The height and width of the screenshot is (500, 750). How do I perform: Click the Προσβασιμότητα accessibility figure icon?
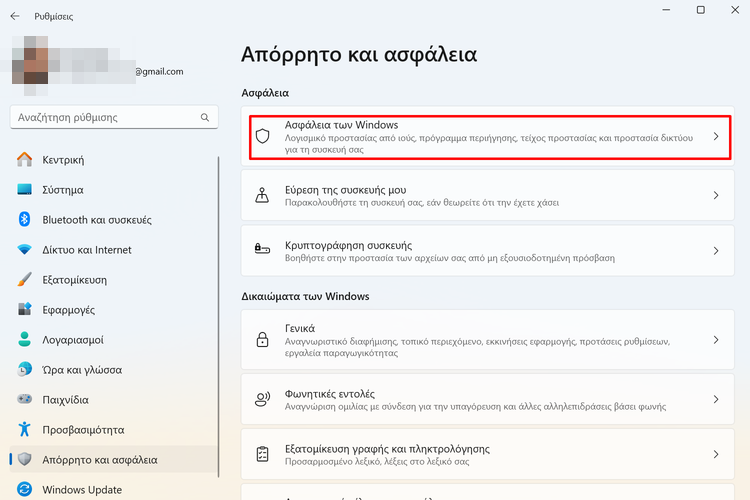[x=24, y=429]
